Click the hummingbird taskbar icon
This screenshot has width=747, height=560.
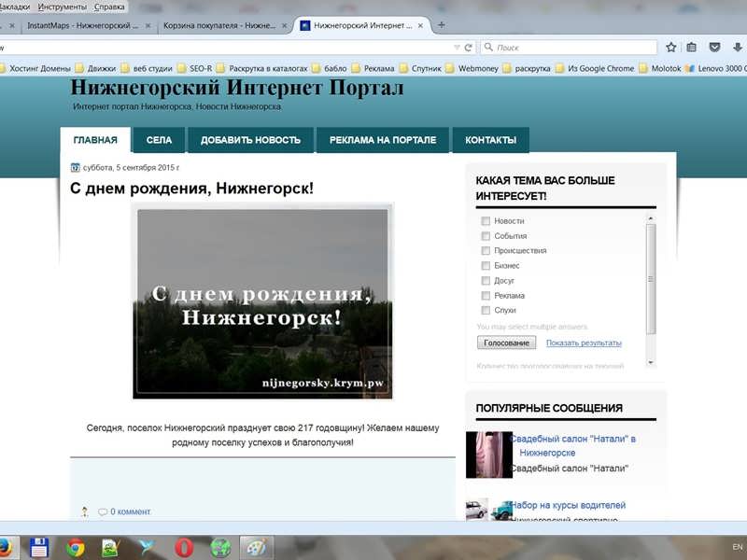(x=148, y=548)
